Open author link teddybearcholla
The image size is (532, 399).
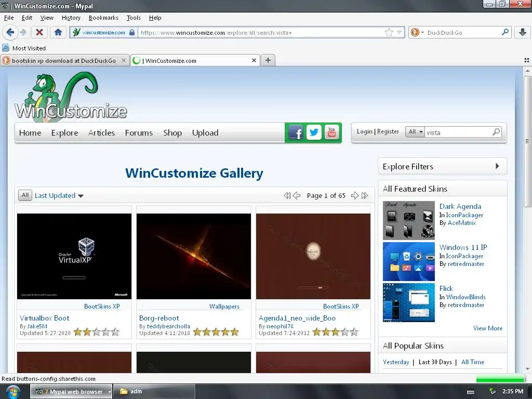point(168,326)
